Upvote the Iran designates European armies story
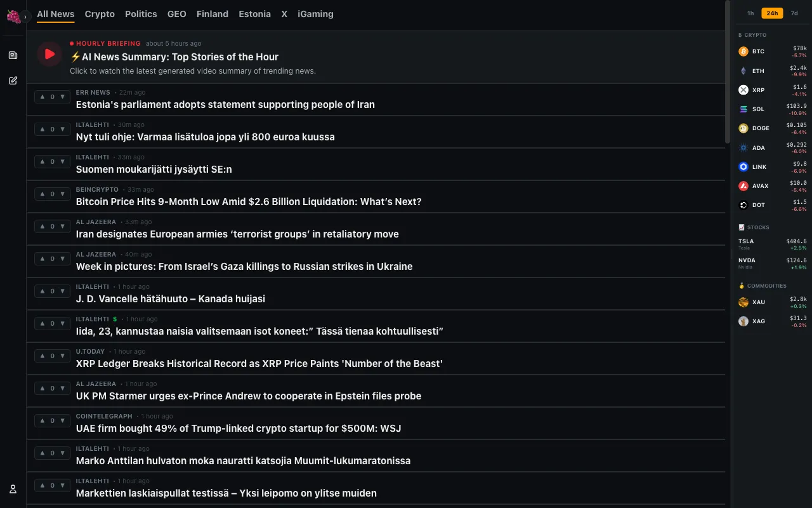812x508 pixels. (43, 227)
